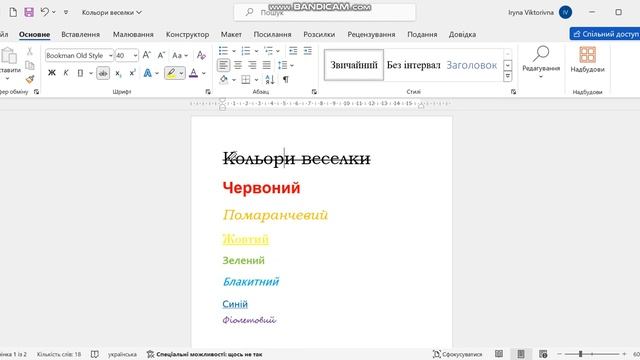Expand the font color dropdown arrow

(x=204, y=73)
